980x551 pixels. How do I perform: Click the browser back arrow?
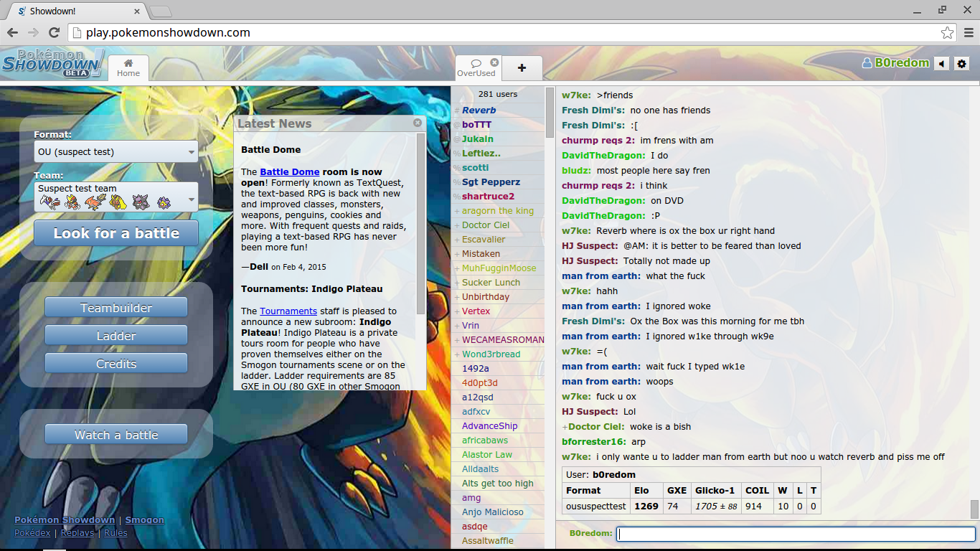click(12, 32)
